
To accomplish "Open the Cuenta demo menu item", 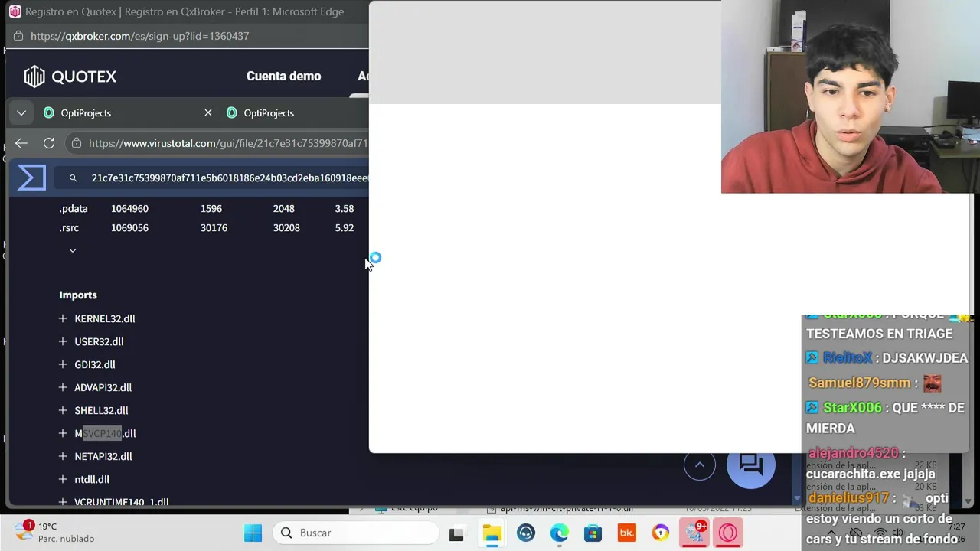I will pyautogui.click(x=283, y=76).
